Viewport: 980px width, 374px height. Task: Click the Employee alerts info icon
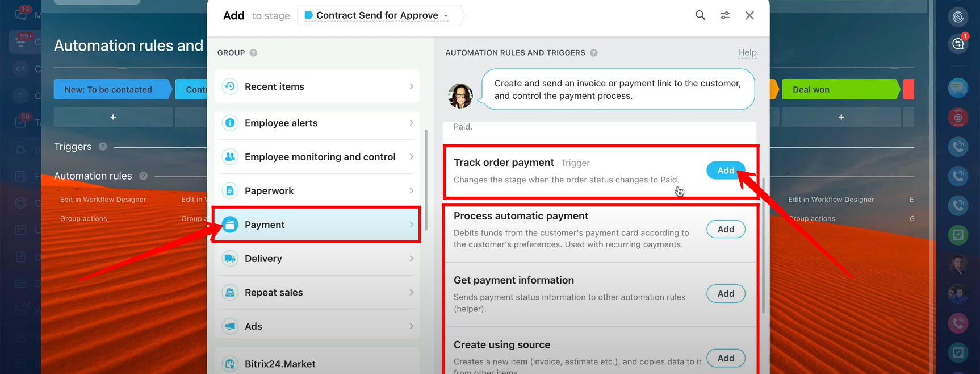tap(230, 123)
